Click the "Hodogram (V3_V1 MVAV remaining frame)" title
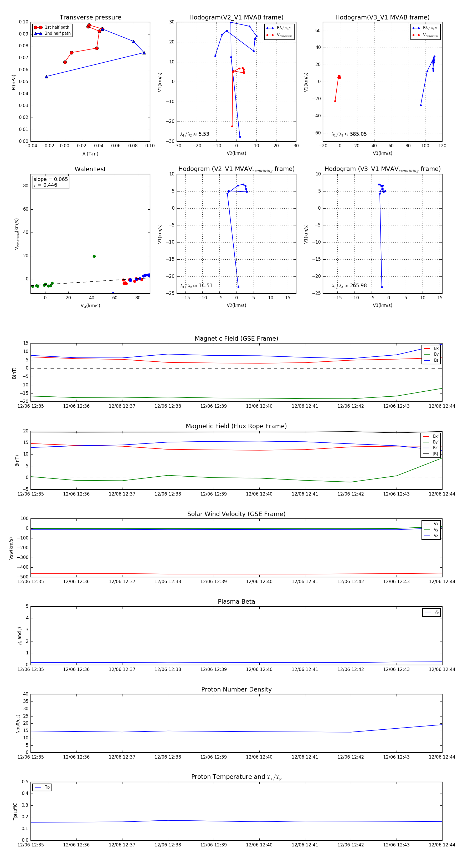 click(382, 169)
